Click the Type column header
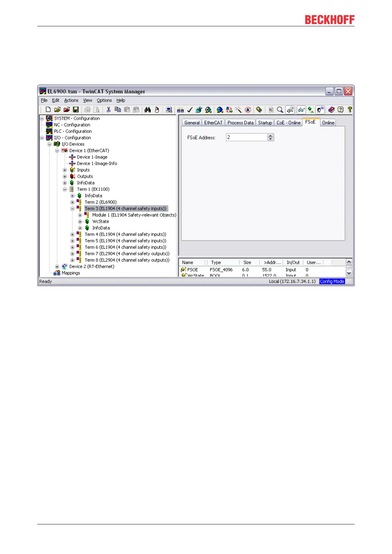Viewport: 392px width, 554px height. tap(223, 263)
